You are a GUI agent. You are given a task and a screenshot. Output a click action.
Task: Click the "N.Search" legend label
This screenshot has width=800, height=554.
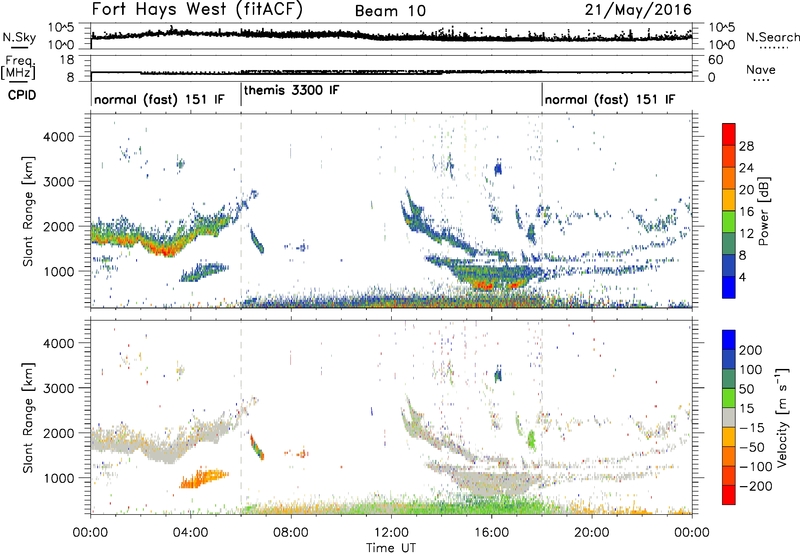772,37
